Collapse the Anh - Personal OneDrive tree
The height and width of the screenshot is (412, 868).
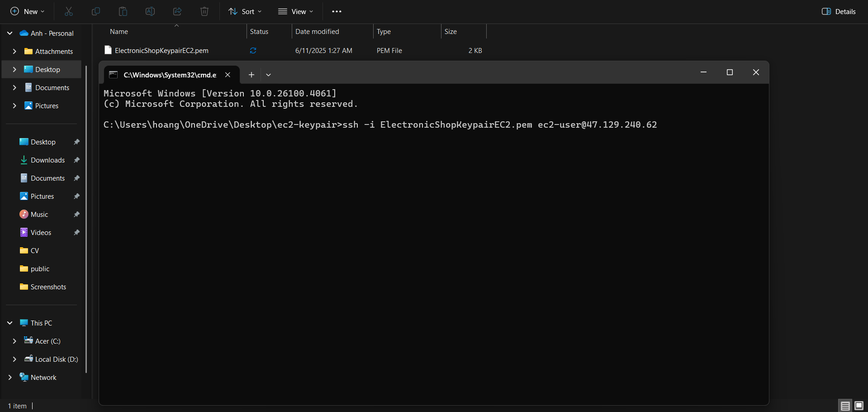click(9, 33)
